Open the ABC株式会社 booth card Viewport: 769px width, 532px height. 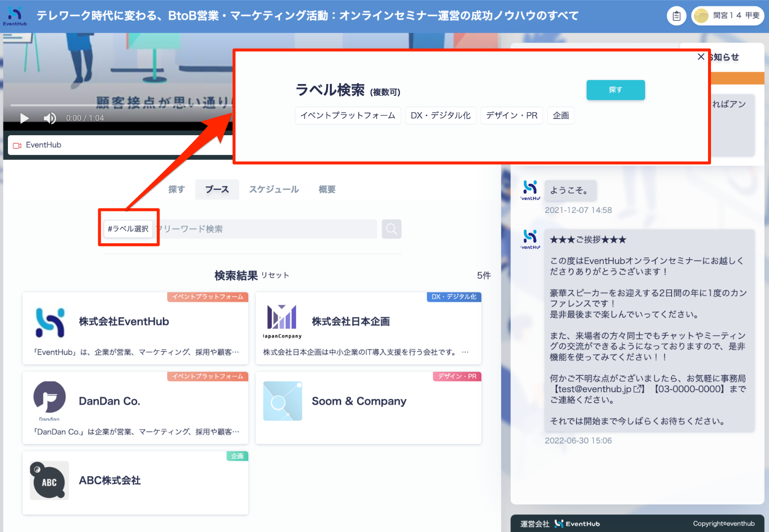(135, 483)
